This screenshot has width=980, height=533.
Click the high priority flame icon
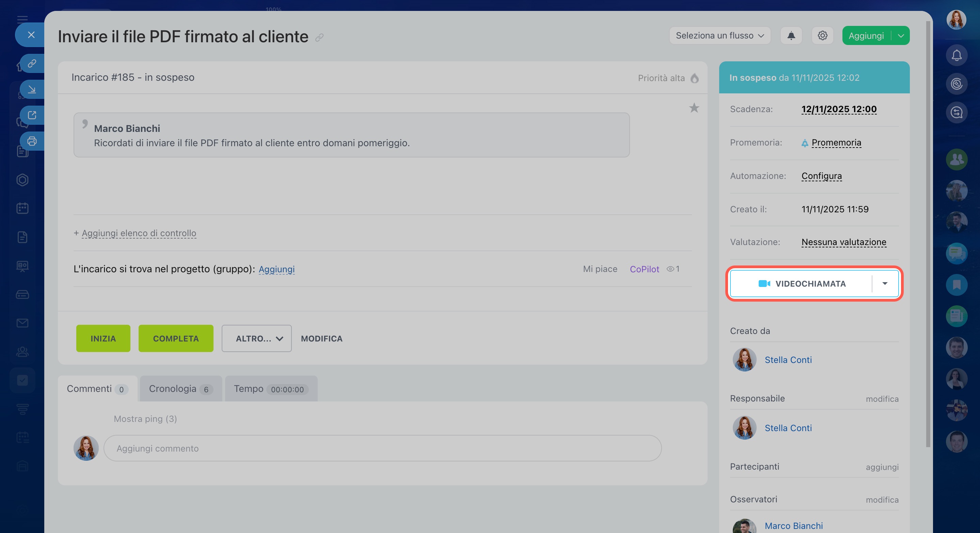coord(695,78)
